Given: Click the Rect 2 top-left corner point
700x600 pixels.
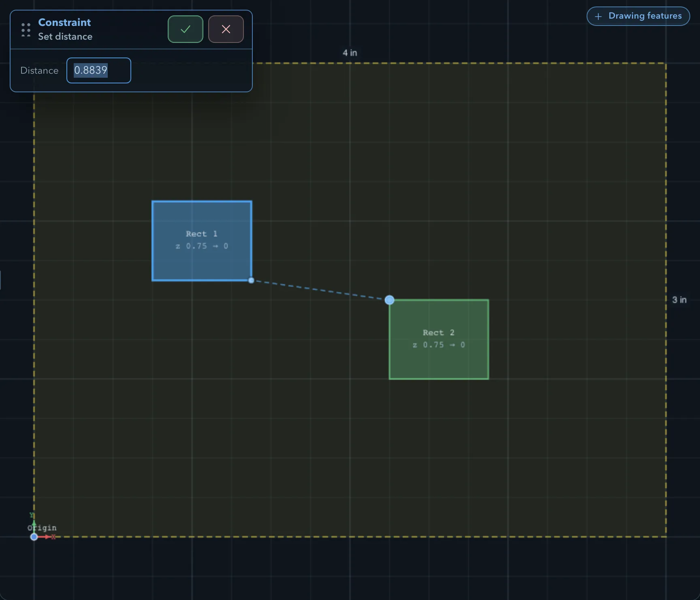Looking at the screenshot, I should coord(389,300).
